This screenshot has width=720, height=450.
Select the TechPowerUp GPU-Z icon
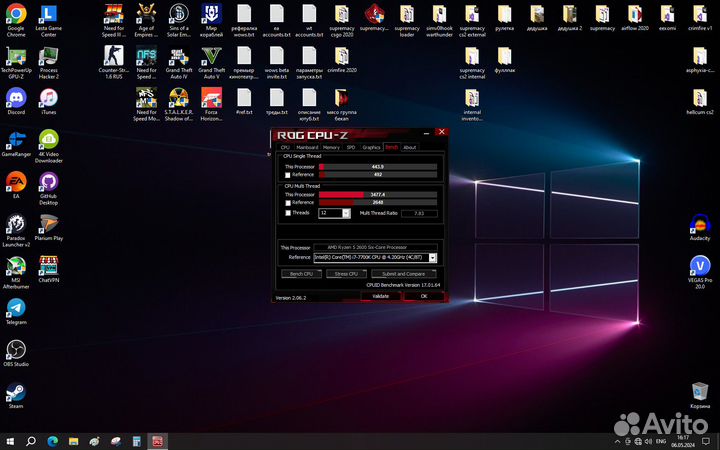[x=16, y=63]
